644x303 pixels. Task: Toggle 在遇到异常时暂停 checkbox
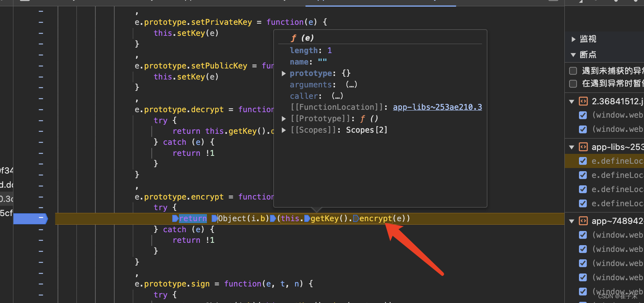573,83
